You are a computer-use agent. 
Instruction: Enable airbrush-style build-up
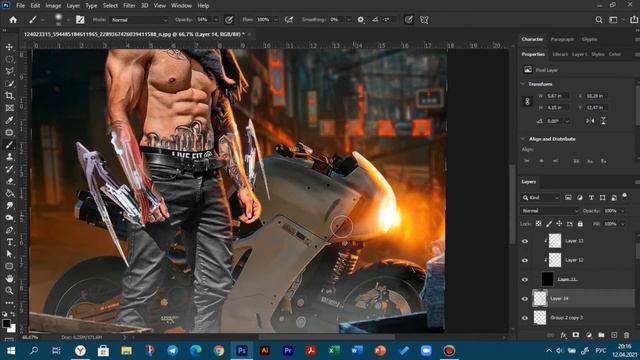point(289,20)
